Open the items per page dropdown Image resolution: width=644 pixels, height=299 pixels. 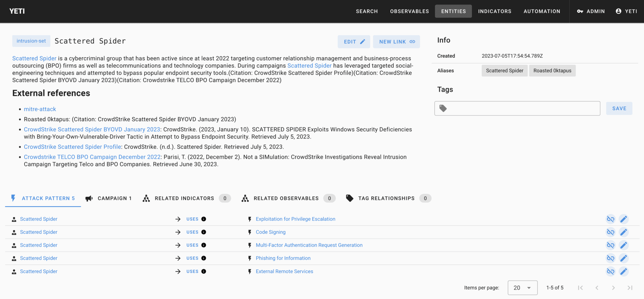coord(522,287)
